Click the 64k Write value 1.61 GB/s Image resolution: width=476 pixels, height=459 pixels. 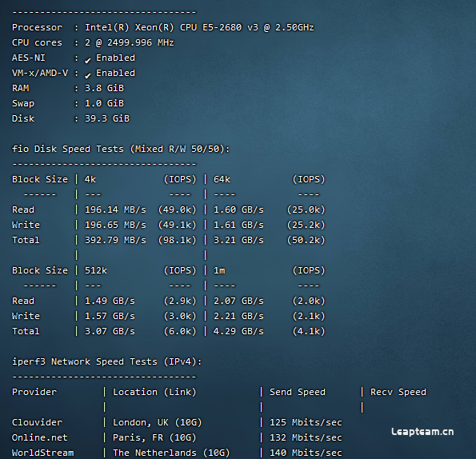[x=238, y=225]
